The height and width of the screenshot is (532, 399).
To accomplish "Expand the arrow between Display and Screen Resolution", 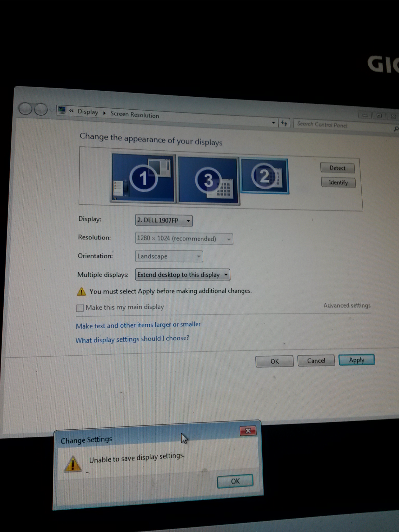I will (x=104, y=113).
